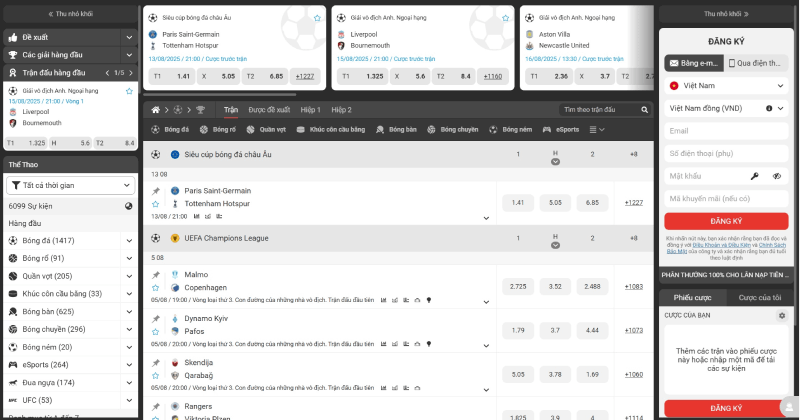Switch to Cược của tôi tab
800x420 pixels.
[760, 298]
